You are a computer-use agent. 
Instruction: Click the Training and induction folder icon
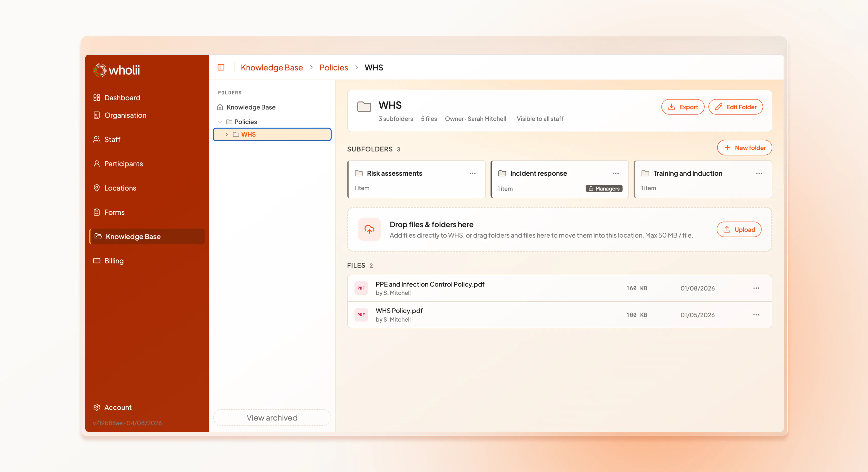tap(645, 173)
